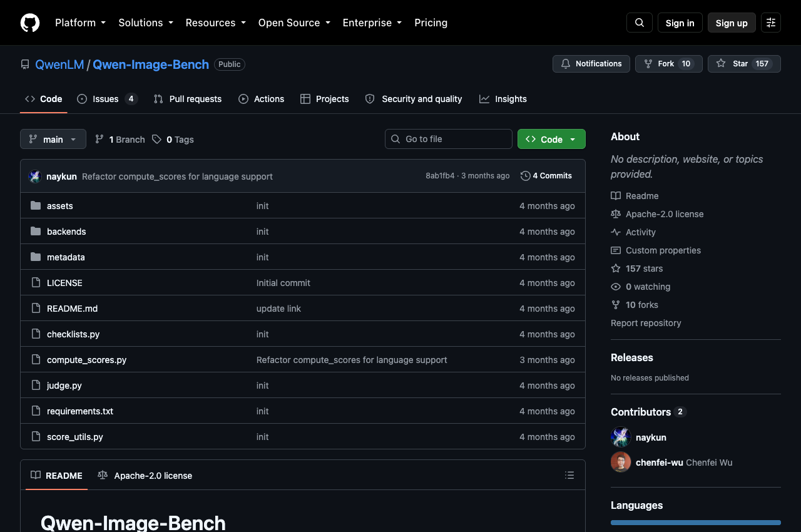This screenshot has height=532, width=801.
Task: Open the 4 Commits link
Action: pyautogui.click(x=546, y=176)
